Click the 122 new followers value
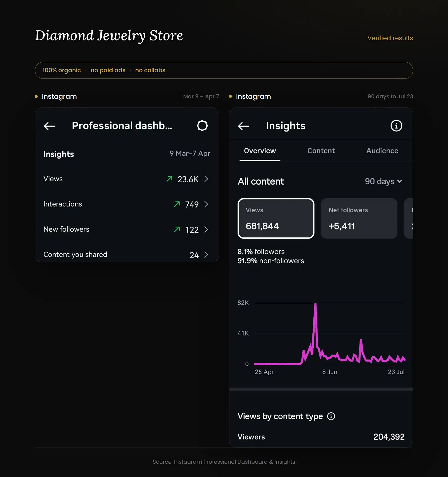The width and height of the screenshot is (448, 477). (192, 230)
